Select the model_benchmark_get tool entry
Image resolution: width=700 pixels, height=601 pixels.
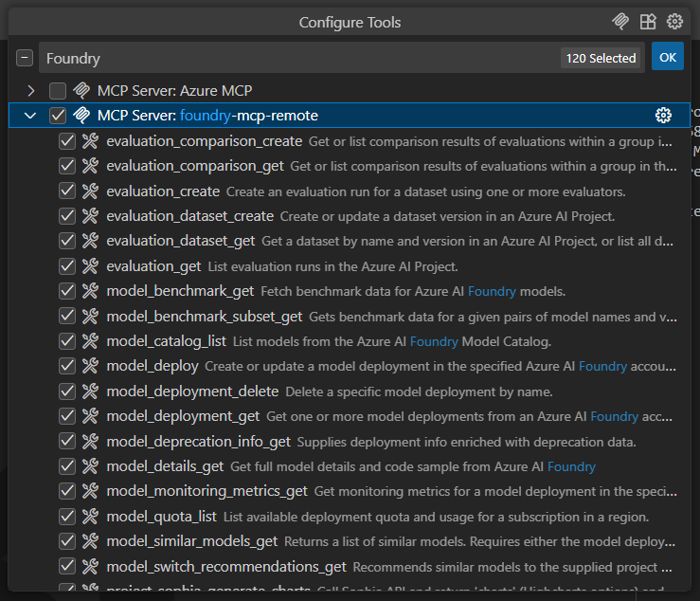180,291
